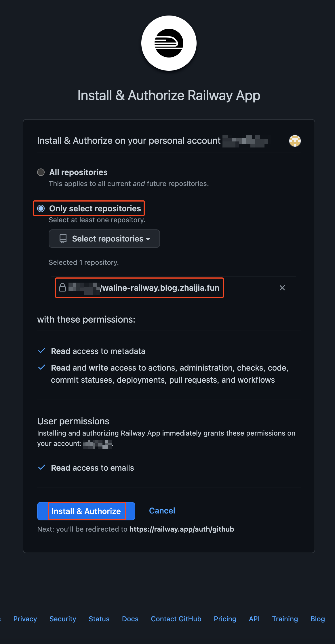This screenshot has width=335, height=644.
Task: Open the Security footer link
Action: pos(63,619)
